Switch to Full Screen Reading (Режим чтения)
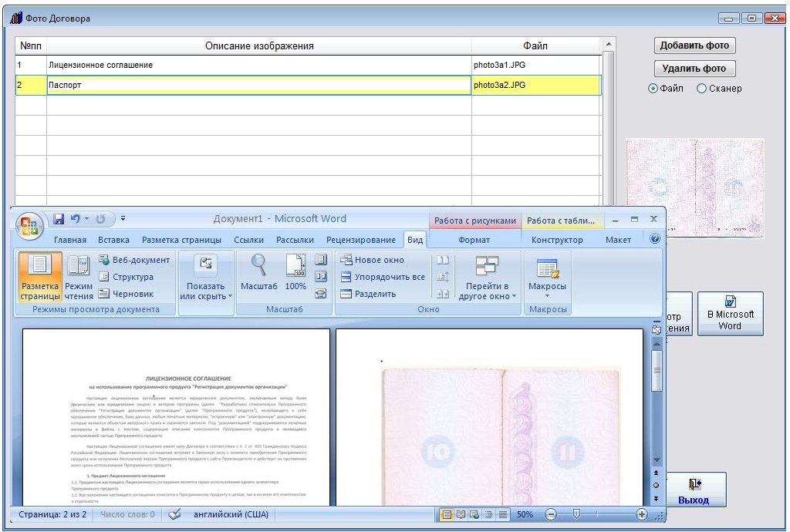This screenshot has width=790, height=532. pyautogui.click(x=79, y=278)
